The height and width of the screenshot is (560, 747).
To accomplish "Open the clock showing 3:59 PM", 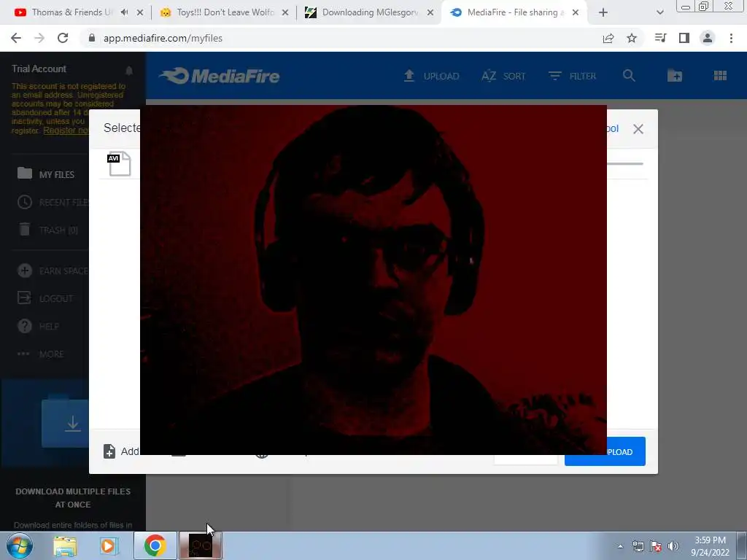I will pos(710,546).
